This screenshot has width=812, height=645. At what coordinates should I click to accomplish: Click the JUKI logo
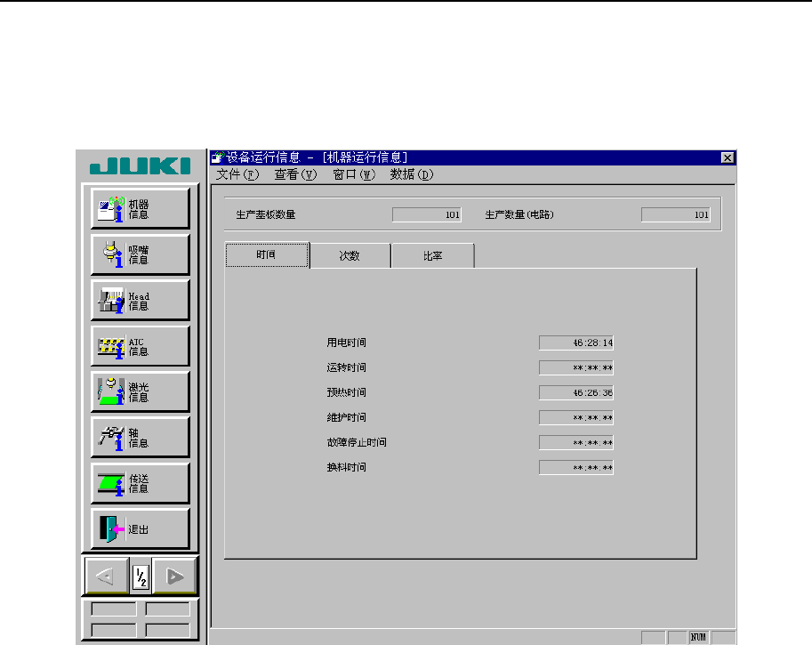140,165
